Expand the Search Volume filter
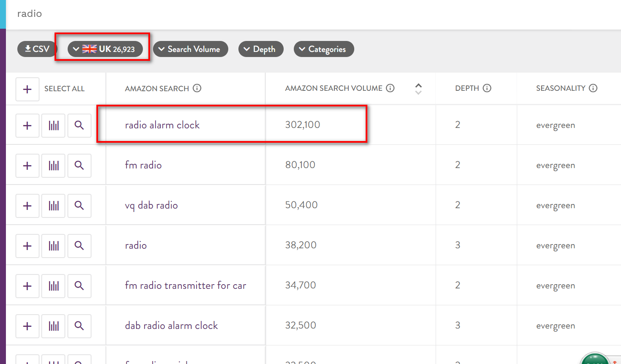The width and height of the screenshot is (621, 364). coord(190,49)
